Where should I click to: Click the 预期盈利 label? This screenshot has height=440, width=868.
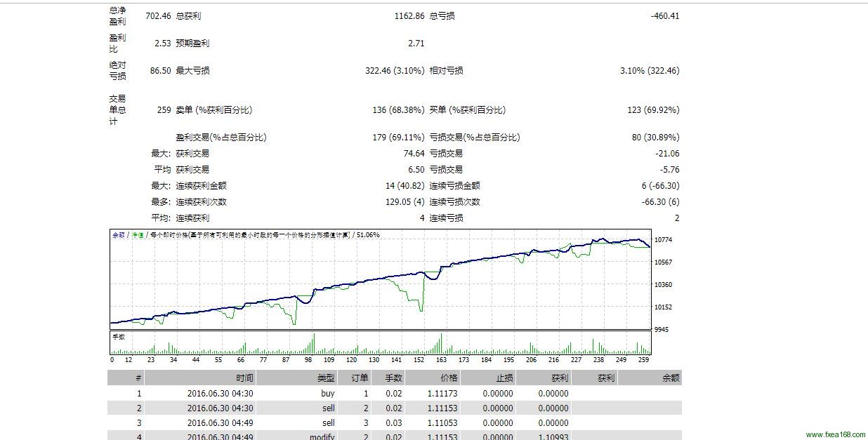[192, 43]
